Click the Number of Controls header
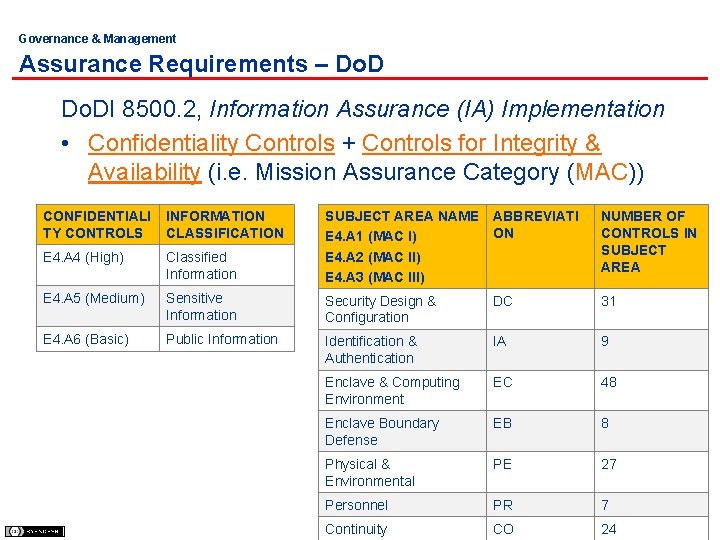This screenshot has height=540, width=720. click(651, 247)
